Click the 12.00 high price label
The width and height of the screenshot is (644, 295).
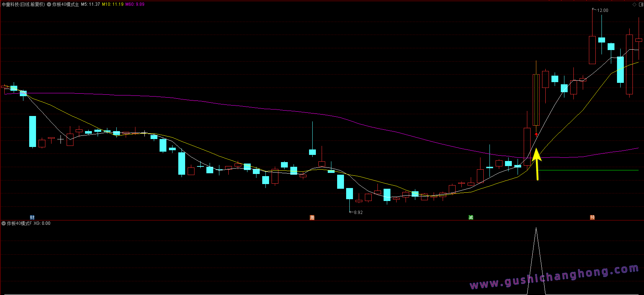(603, 10)
